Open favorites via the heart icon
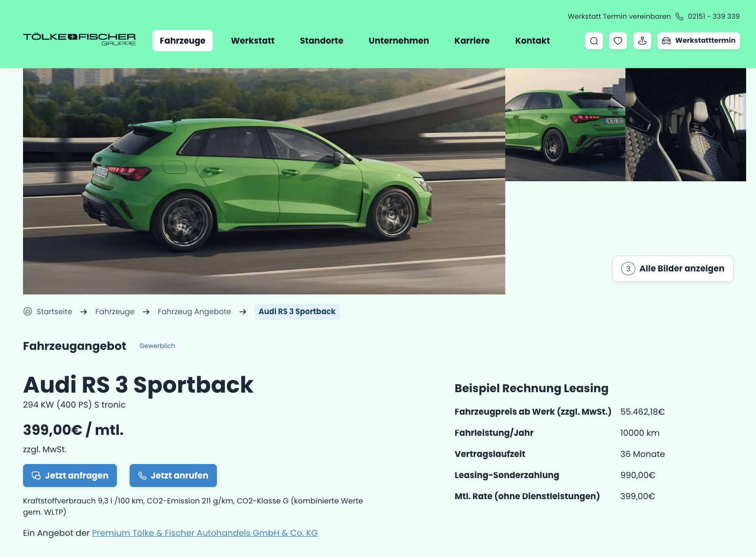 (x=618, y=41)
